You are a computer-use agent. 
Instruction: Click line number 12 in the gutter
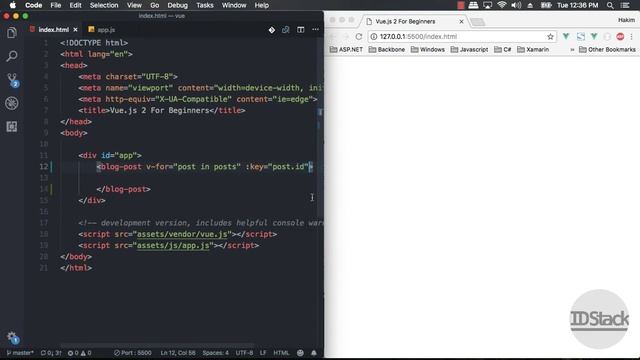click(x=44, y=167)
